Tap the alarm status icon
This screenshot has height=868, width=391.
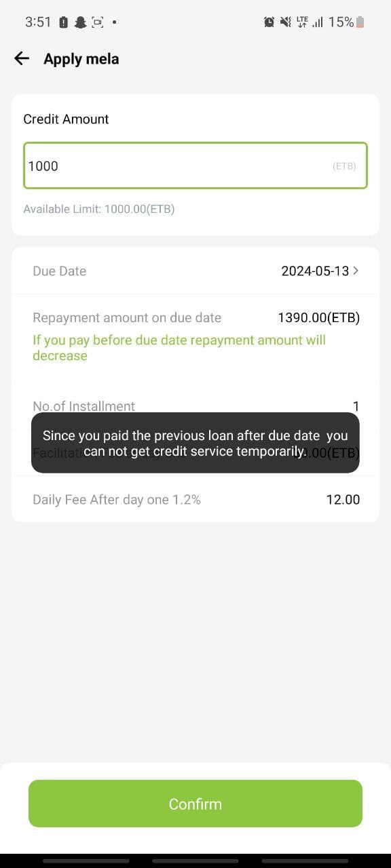[269, 22]
